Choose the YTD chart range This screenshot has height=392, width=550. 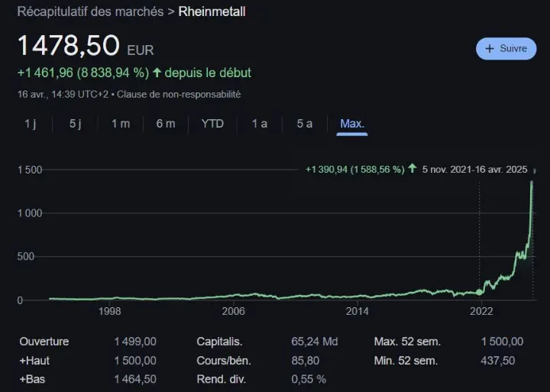tap(212, 124)
